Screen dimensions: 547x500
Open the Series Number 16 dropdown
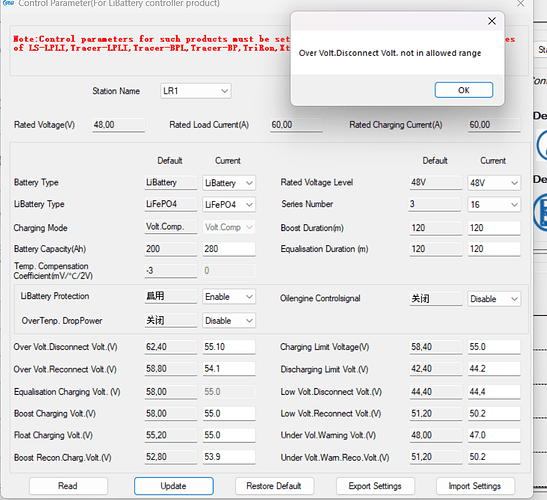[x=494, y=204]
